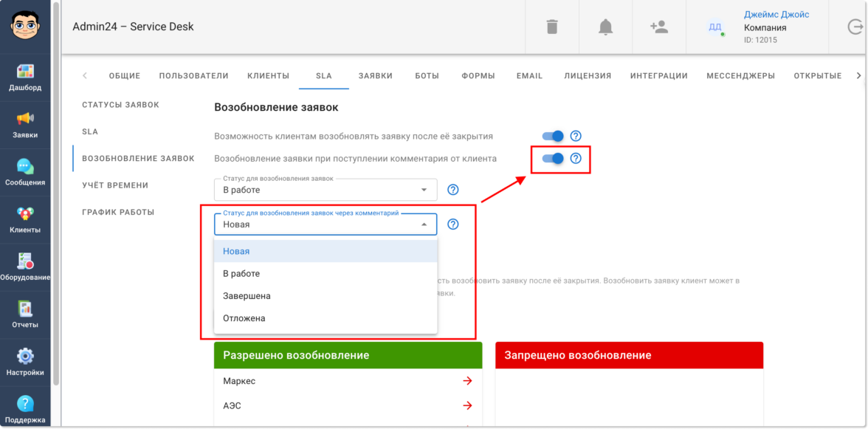This screenshot has width=868, height=429.
Task: Click the Маркес client row
Action: click(348, 381)
